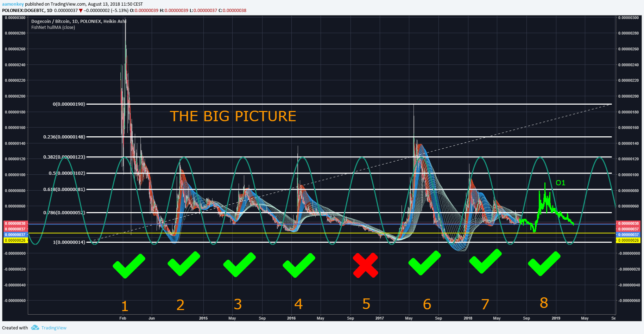This screenshot has width=644, height=334.
Task: Click the 2015 label on the time axis
Action: click(x=203, y=318)
